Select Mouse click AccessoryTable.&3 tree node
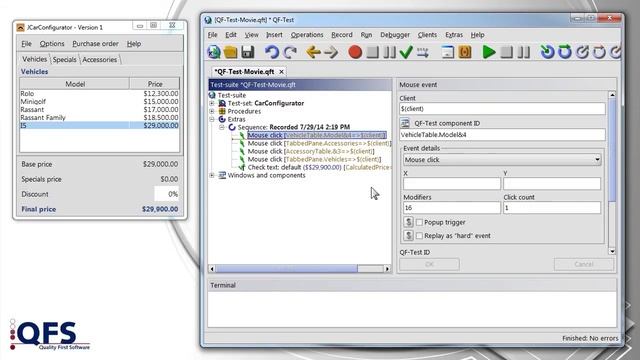 [311, 151]
